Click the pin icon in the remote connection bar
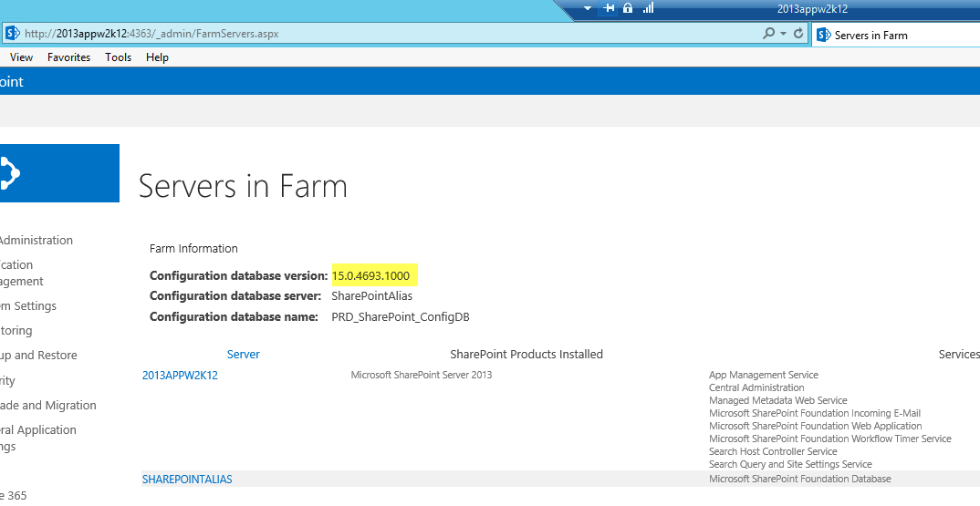Viewport: 980px width, 506px height. [x=609, y=8]
